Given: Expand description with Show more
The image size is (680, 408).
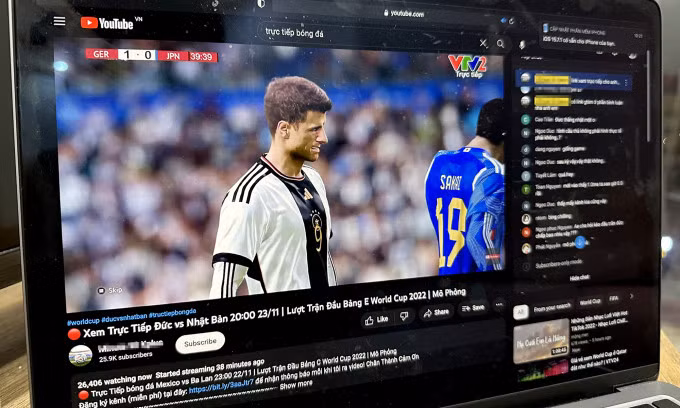Looking at the screenshot, I should [x=296, y=385].
